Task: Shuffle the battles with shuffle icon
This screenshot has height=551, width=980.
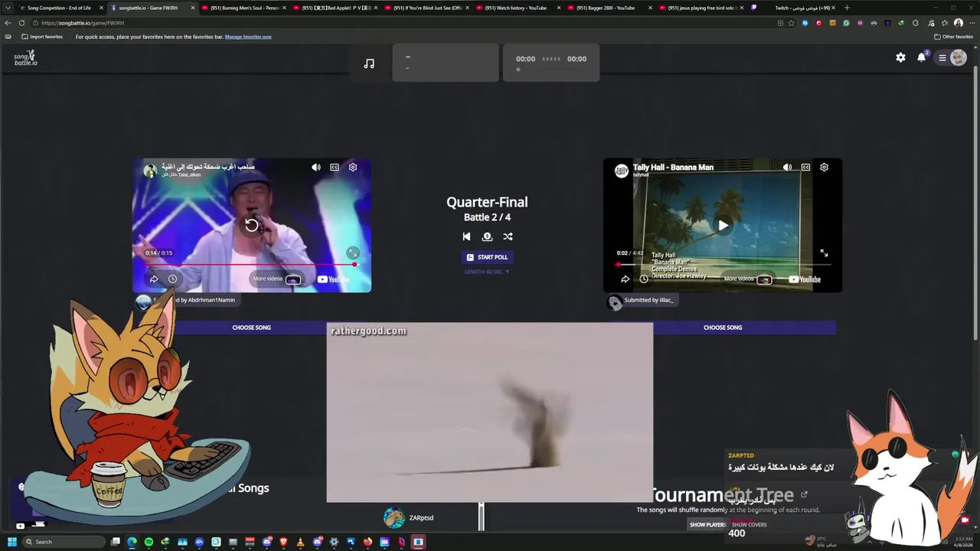Action: click(x=508, y=236)
